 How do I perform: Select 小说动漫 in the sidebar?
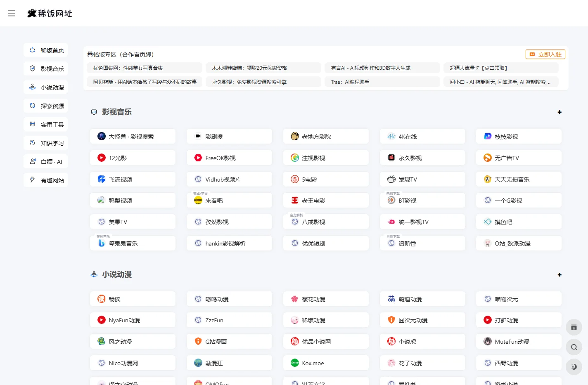(x=46, y=87)
